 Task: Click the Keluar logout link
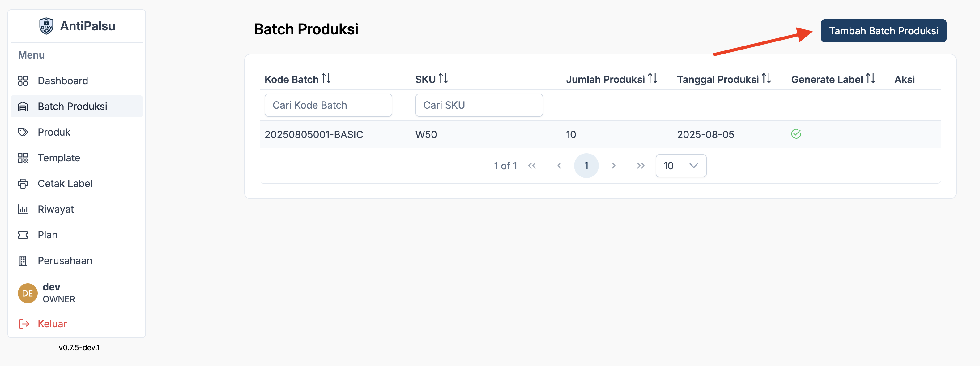(52, 324)
